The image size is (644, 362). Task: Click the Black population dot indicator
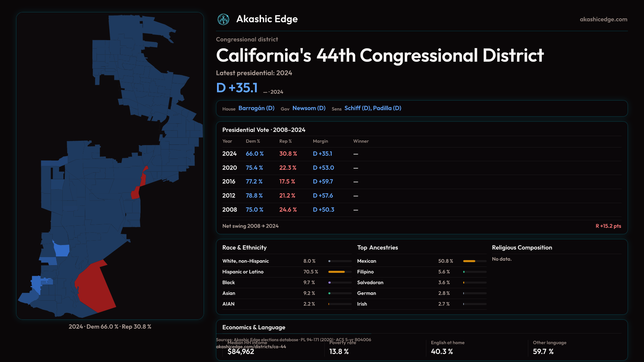[x=330, y=283]
